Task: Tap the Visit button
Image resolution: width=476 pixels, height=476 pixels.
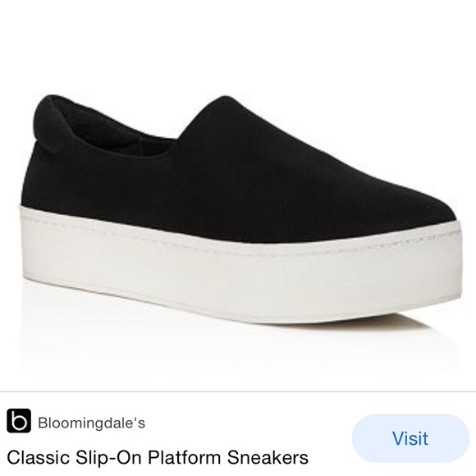Action: point(410,438)
